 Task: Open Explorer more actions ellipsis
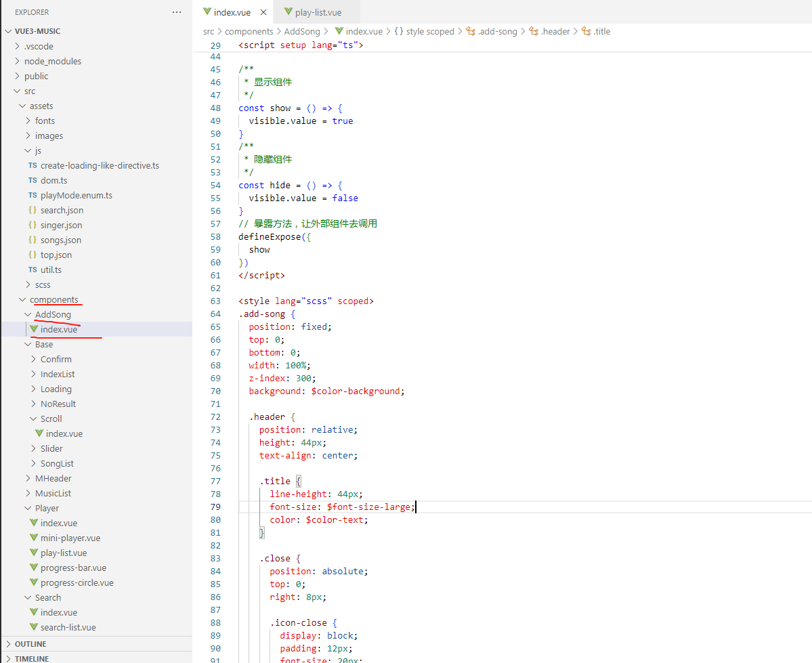coord(177,12)
